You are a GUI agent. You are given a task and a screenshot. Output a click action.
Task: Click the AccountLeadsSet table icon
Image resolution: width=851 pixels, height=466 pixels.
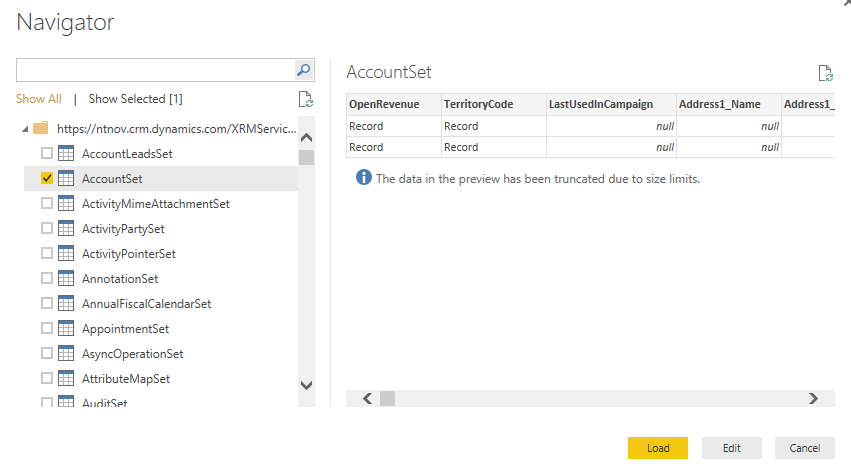pos(67,154)
